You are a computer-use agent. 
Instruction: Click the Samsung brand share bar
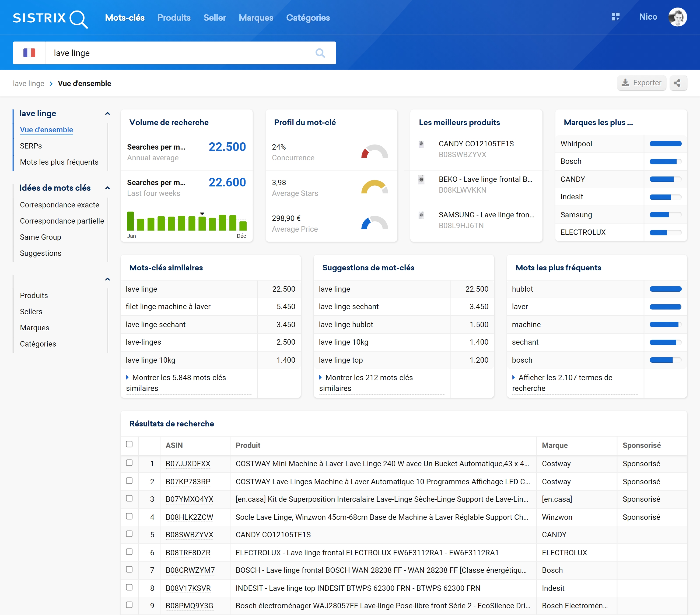click(666, 215)
